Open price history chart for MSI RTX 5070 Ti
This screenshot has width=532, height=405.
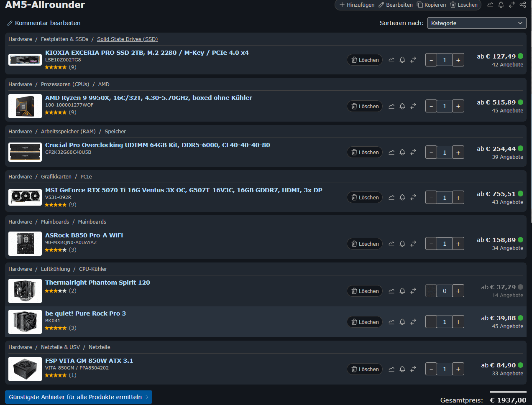click(391, 197)
